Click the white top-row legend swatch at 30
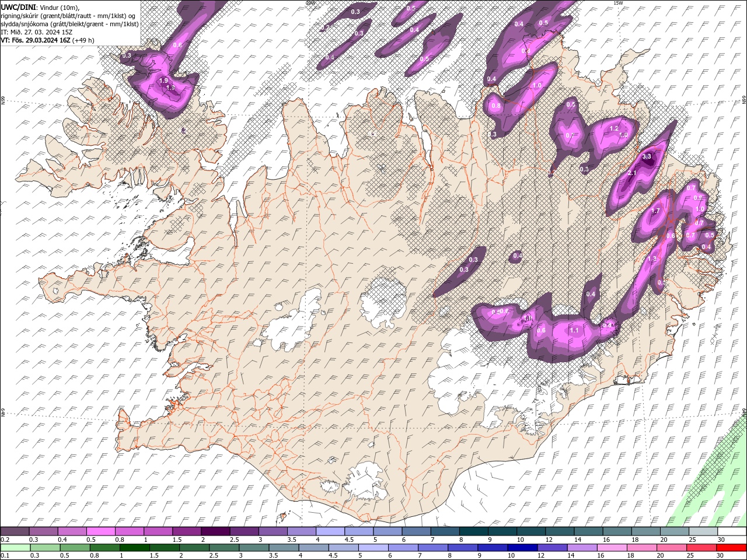Image resolution: width=747 pixels, height=560 pixels. click(731, 531)
